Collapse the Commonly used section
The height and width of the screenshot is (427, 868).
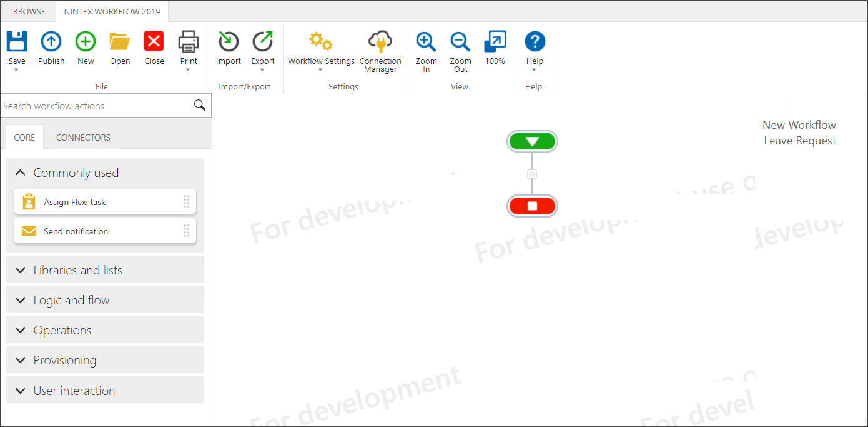point(105,173)
